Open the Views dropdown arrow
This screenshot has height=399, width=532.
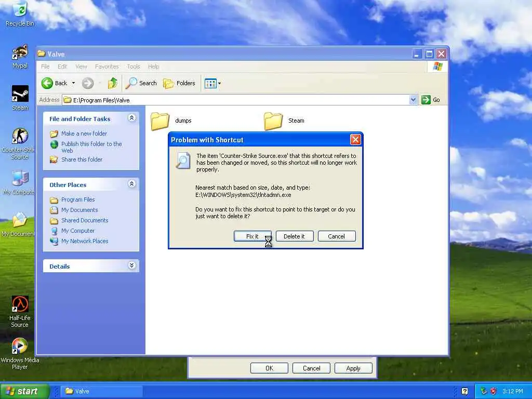pos(220,83)
